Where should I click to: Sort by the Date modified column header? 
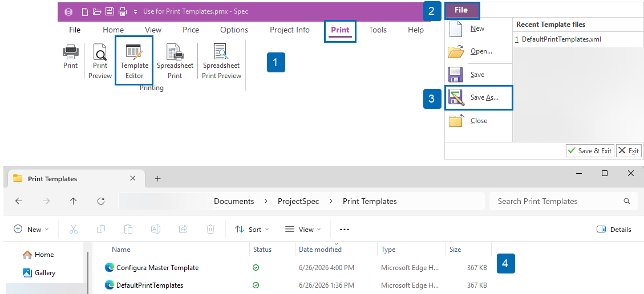pos(320,250)
